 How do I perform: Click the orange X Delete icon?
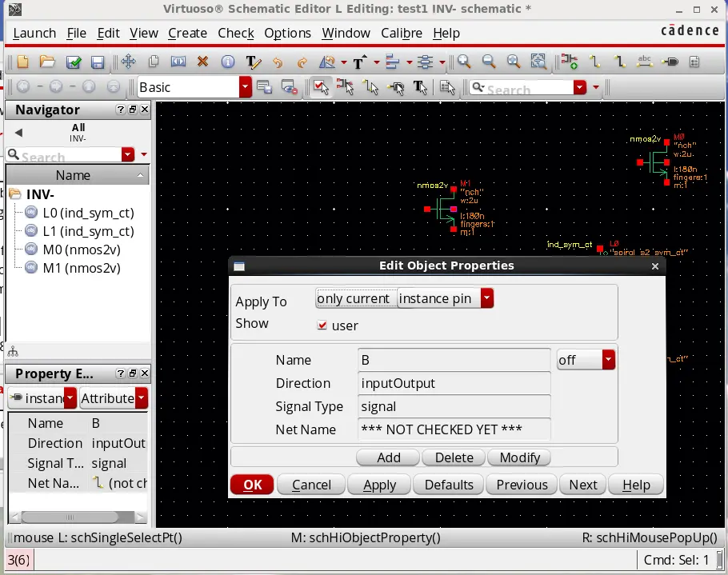202,62
